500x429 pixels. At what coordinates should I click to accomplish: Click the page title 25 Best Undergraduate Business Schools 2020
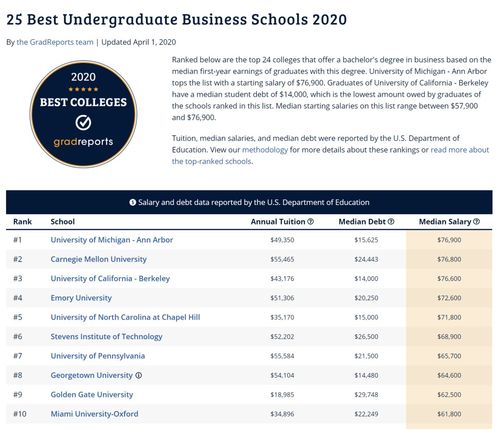tap(177, 19)
